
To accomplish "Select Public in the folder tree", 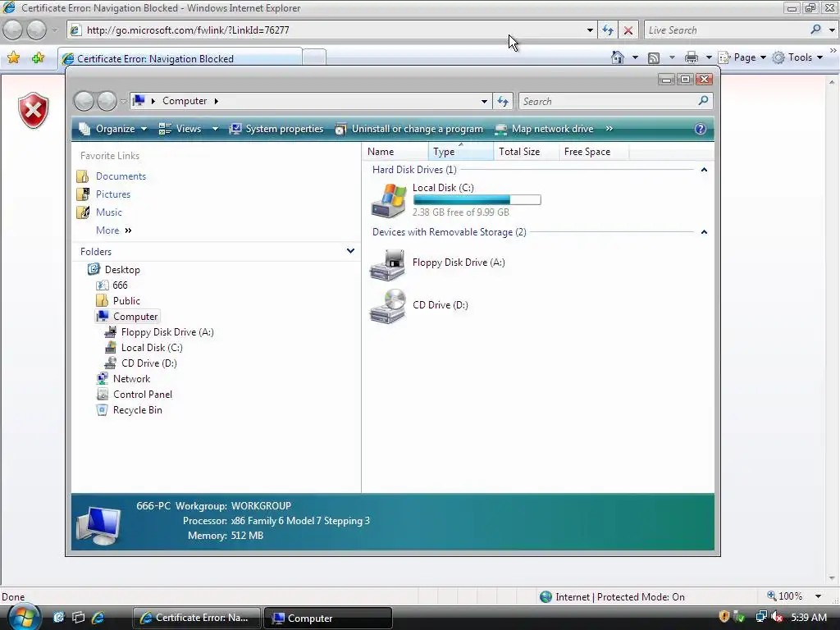I will tap(126, 300).
